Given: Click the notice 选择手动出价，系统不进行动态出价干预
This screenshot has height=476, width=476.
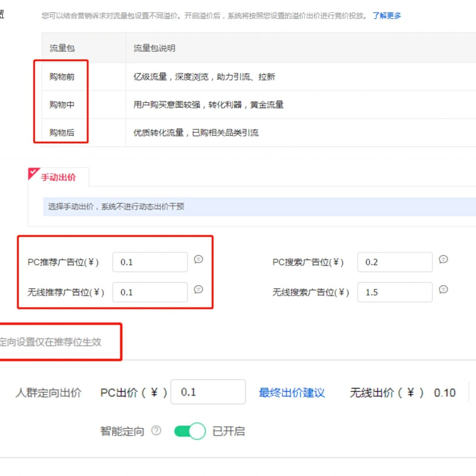Looking at the screenshot, I should coord(260,206).
